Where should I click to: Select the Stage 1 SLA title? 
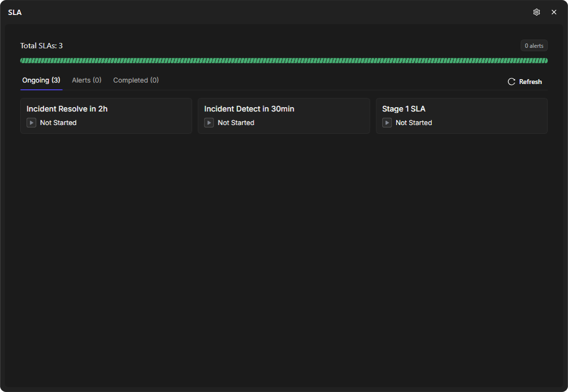403,109
